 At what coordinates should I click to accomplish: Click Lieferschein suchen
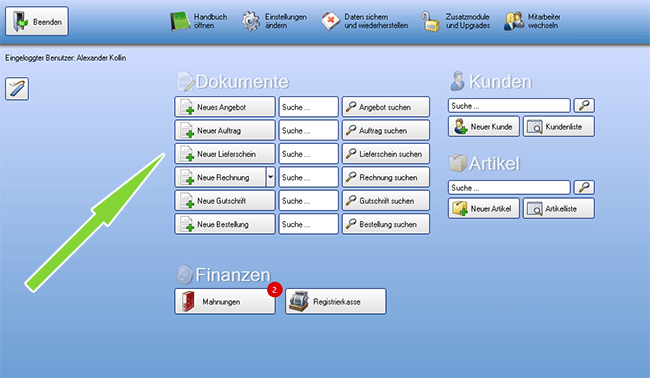coord(386,154)
